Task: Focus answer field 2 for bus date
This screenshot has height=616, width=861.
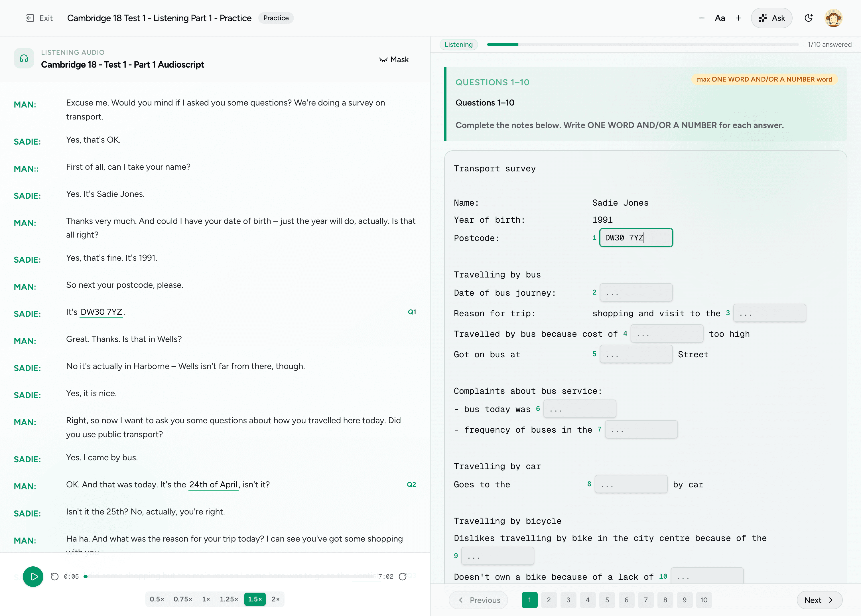Action: [636, 292]
